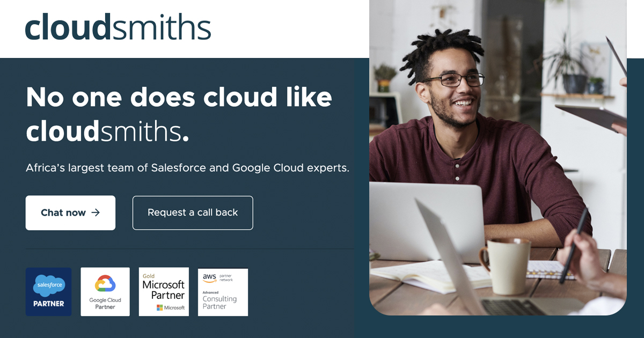
Task: Click the arrow icon inside Chat now
Action: pos(96,212)
